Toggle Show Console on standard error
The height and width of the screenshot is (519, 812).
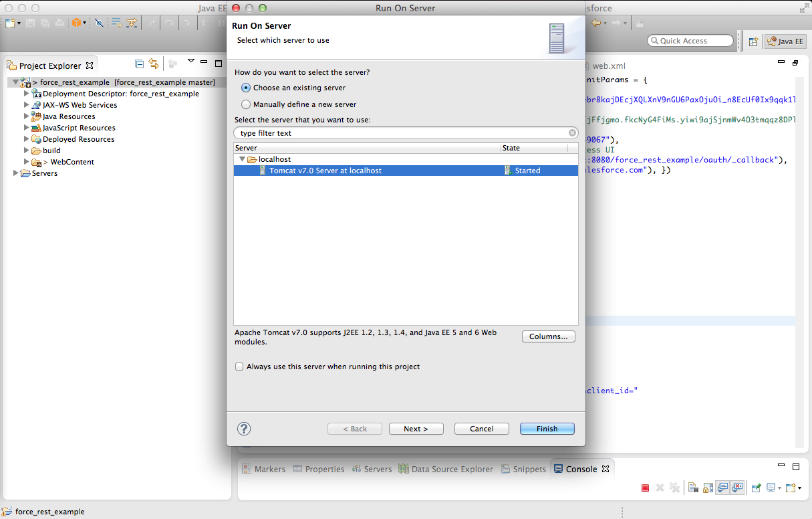click(x=737, y=488)
